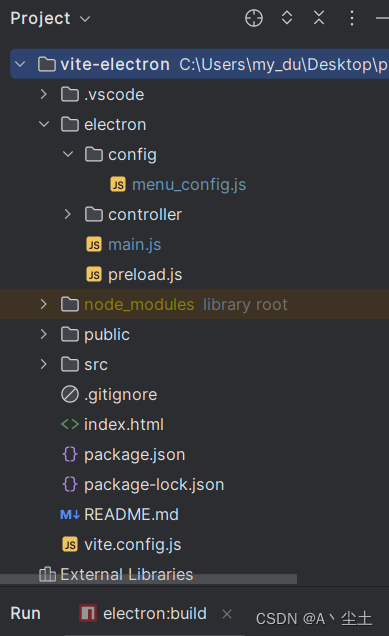Click the Select Opened File crosshair icon
Image resolution: width=389 pixels, height=636 pixels.
[x=254, y=18]
